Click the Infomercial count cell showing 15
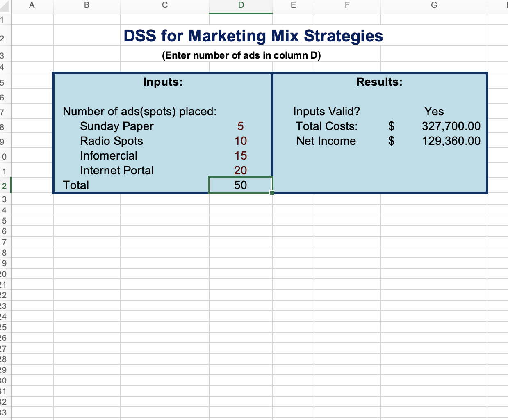 point(240,156)
